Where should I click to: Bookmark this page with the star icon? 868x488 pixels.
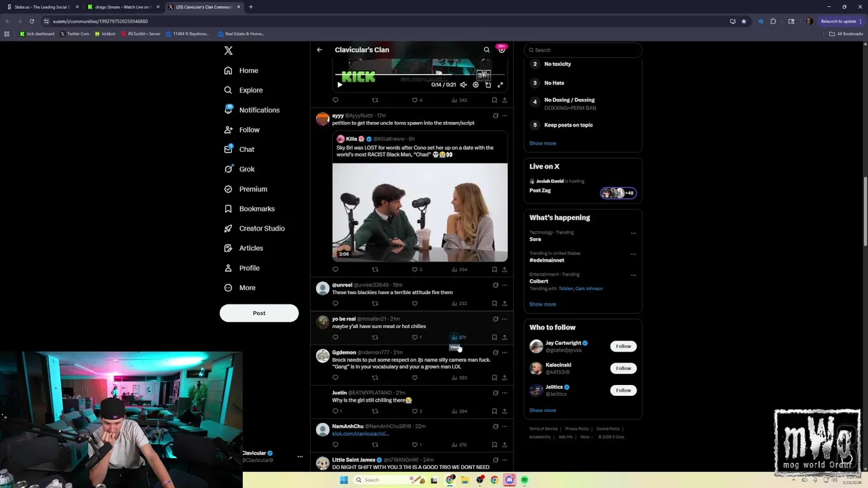tap(743, 21)
